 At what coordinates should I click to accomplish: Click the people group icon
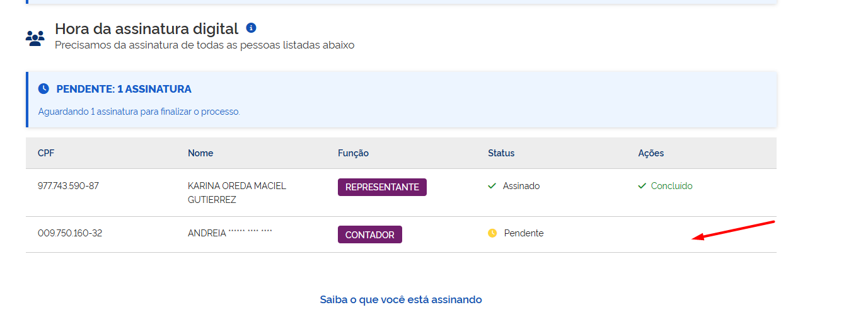click(35, 38)
